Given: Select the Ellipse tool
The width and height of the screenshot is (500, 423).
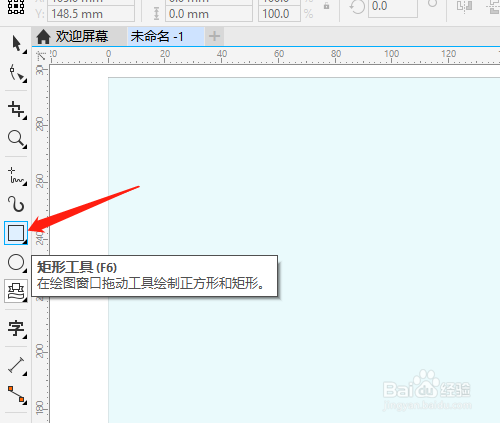Looking at the screenshot, I should click(x=16, y=263).
